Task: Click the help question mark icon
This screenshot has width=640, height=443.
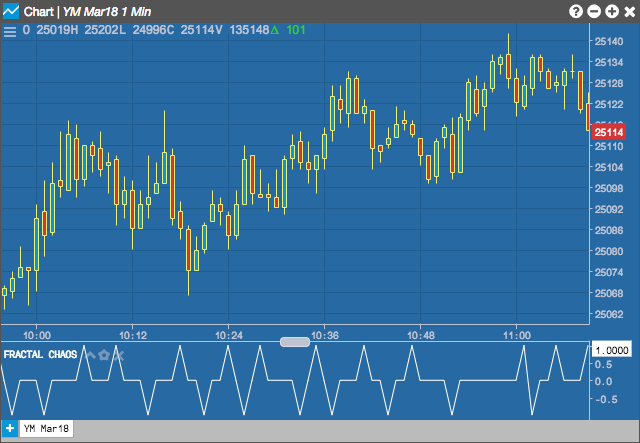Action: [576, 11]
